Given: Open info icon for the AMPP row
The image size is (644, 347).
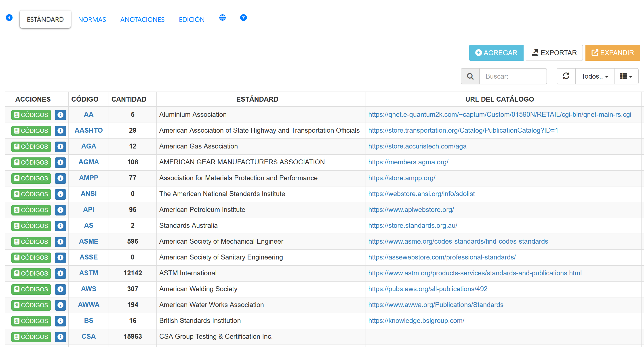Looking at the screenshot, I should pos(60,178).
